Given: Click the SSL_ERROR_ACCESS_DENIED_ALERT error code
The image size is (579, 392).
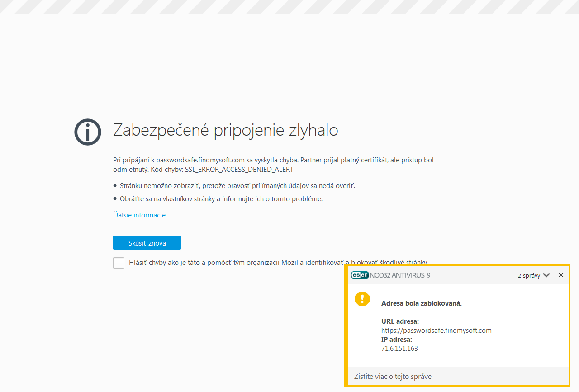Looking at the screenshot, I should (x=239, y=169).
